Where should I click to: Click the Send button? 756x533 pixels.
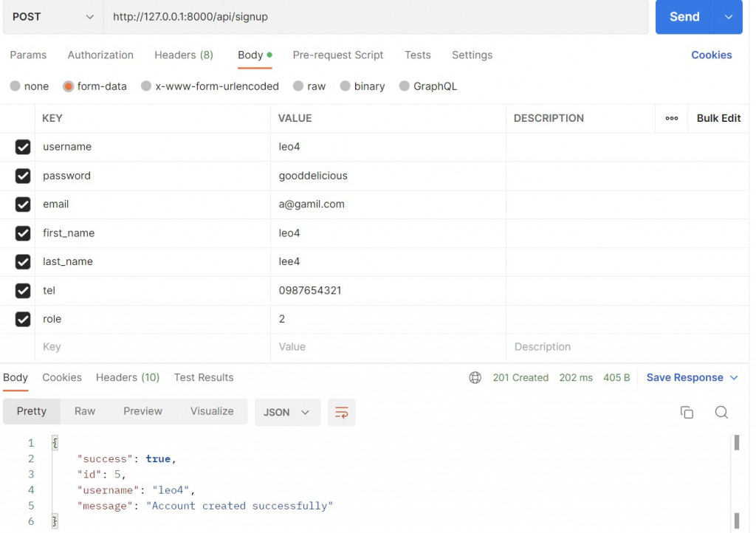tap(684, 17)
